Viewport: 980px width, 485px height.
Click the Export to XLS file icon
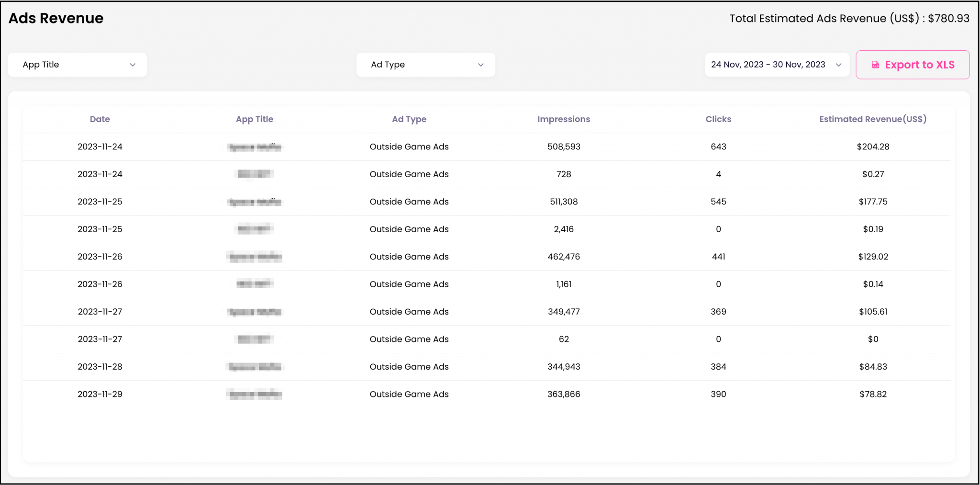pyautogui.click(x=875, y=65)
